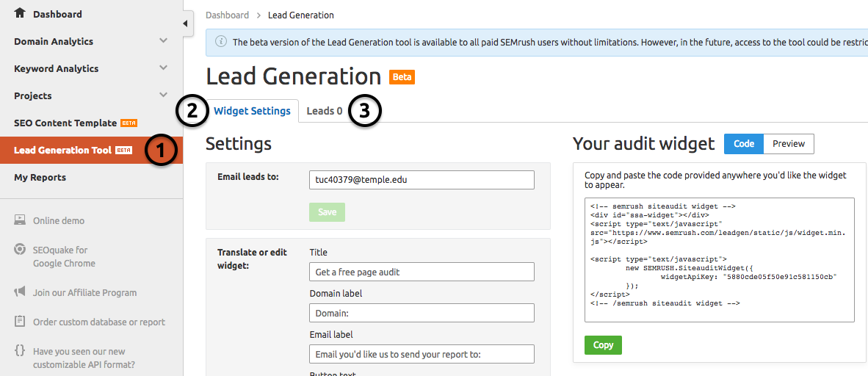Image resolution: width=868 pixels, height=376 pixels.
Task: Open My Reports in the sidebar
Action: click(x=40, y=177)
